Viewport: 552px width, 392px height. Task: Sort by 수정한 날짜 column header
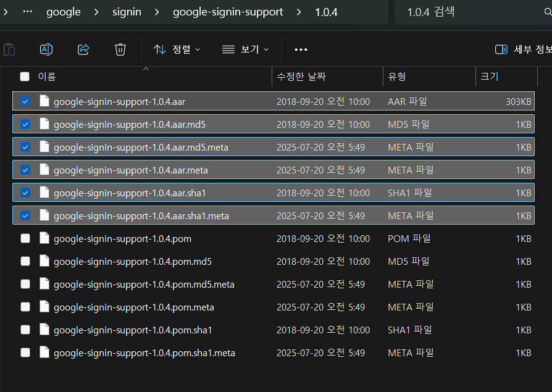(301, 77)
